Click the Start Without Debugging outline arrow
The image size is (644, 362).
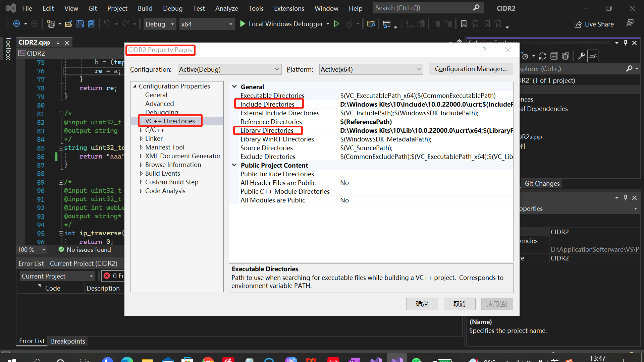pyautogui.click(x=337, y=24)
